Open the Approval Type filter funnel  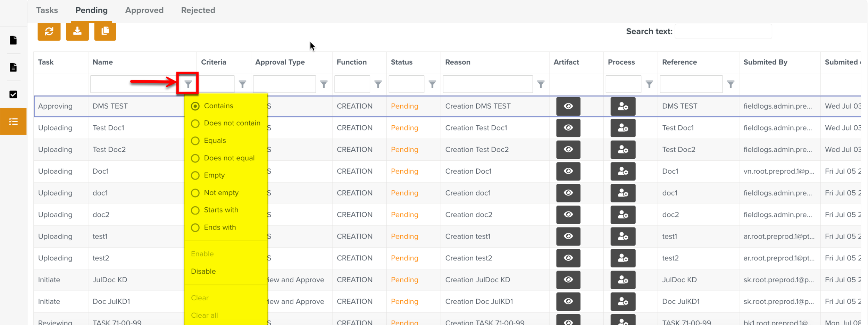[x=324, y=84]
